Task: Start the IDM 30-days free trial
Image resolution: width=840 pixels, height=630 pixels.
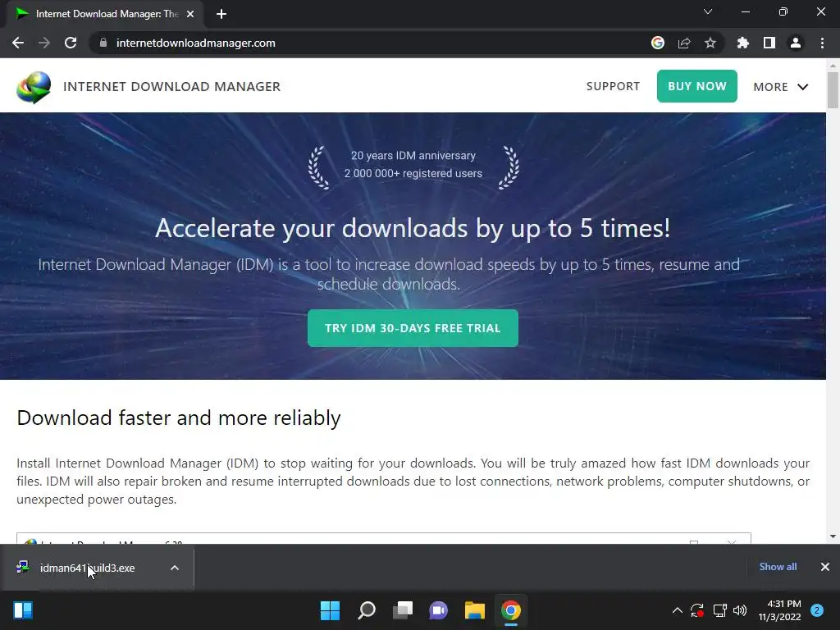Action: [x=413, y=328]
